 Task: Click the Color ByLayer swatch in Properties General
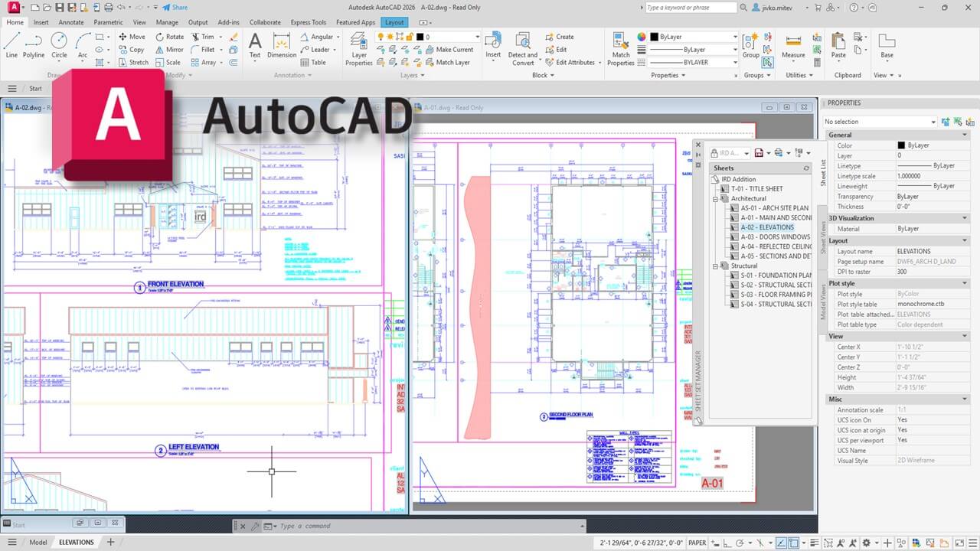(901, 145)
